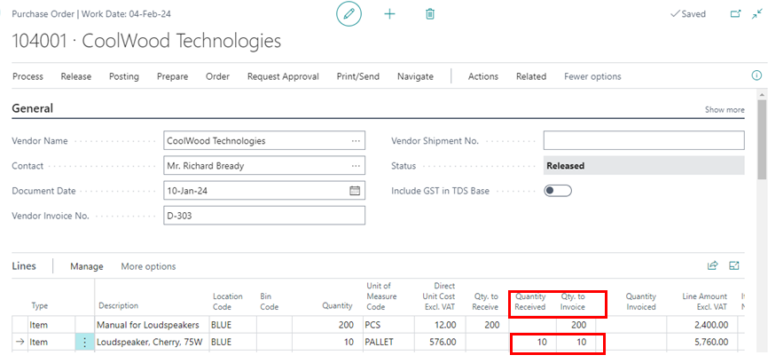Click the Lines section heading

(x=24, y=266)
